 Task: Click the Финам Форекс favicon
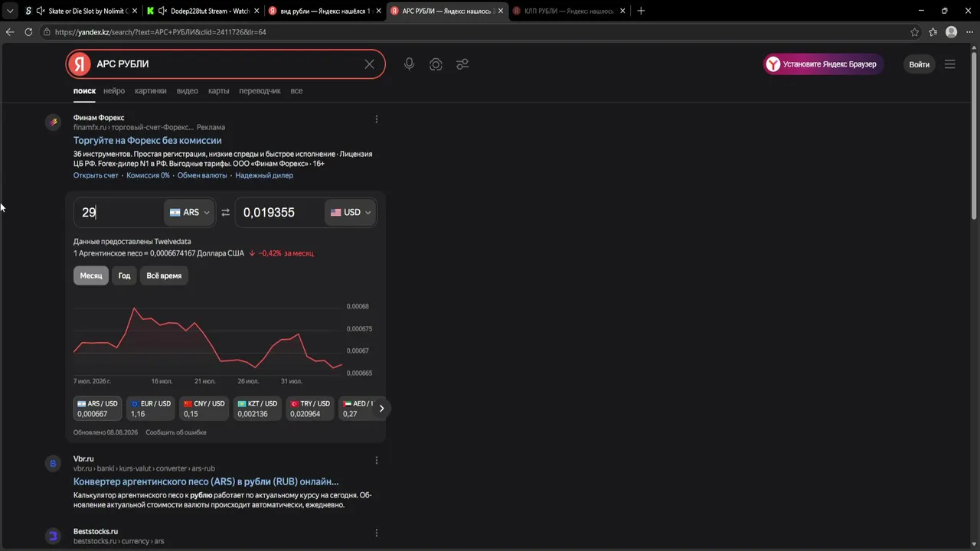[53, 122]
